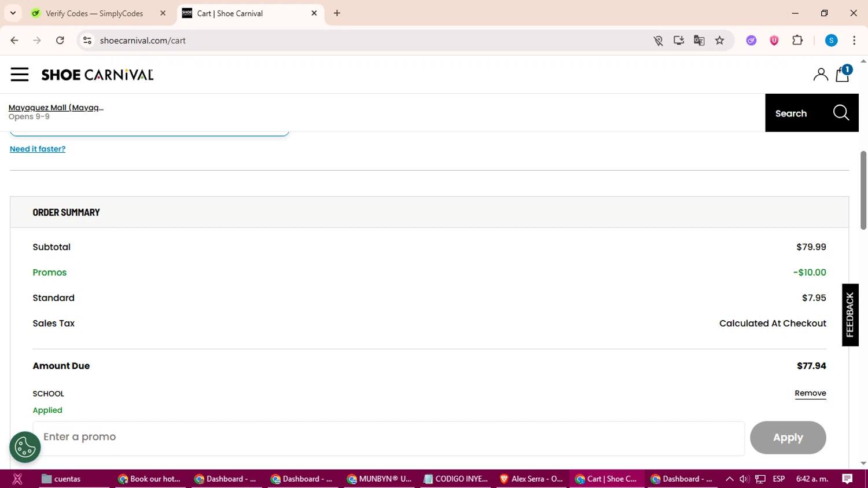868x488 pixels.
Task: Click the Apply promo button
Action: point(788,438)
